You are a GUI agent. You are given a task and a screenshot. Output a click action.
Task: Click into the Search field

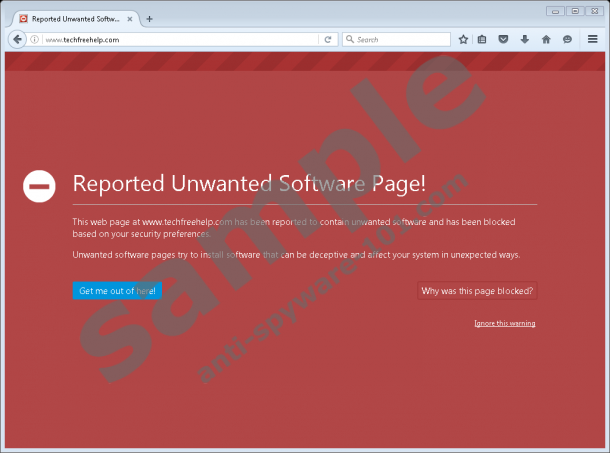tap(400, 40)
